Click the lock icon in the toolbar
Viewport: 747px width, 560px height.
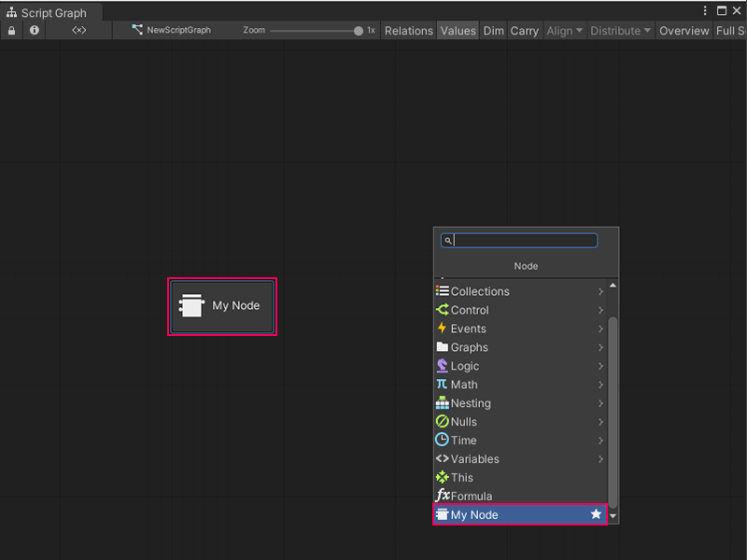tap(11, 30)
